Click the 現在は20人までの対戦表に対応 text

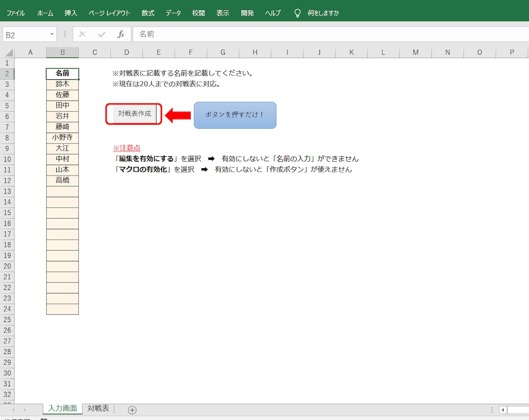click(x=167, y=84)
